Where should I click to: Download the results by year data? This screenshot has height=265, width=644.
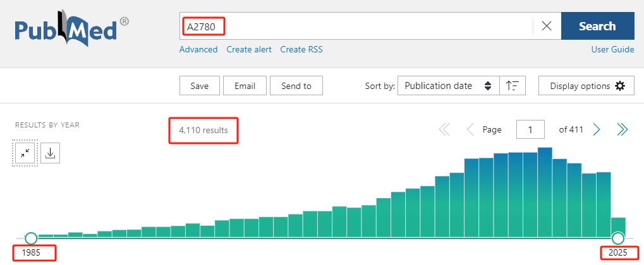51,153
